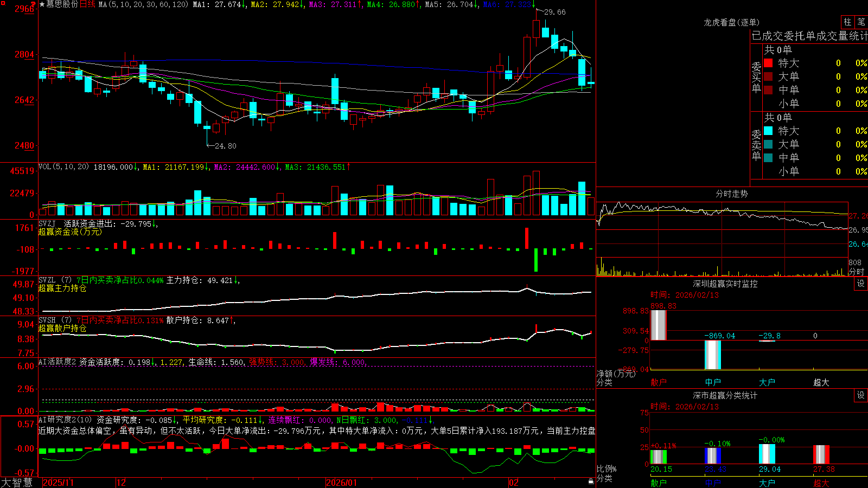Click the SVZL (7) indicator label

click(x=55, y=280)
